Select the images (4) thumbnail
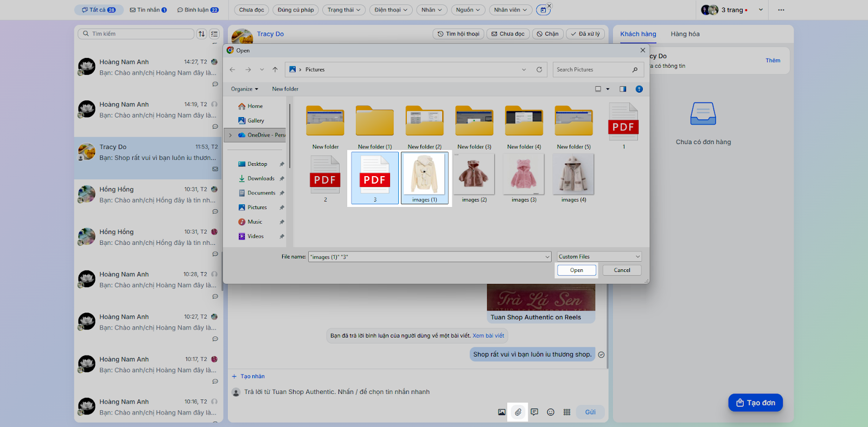 pos(574,179)
